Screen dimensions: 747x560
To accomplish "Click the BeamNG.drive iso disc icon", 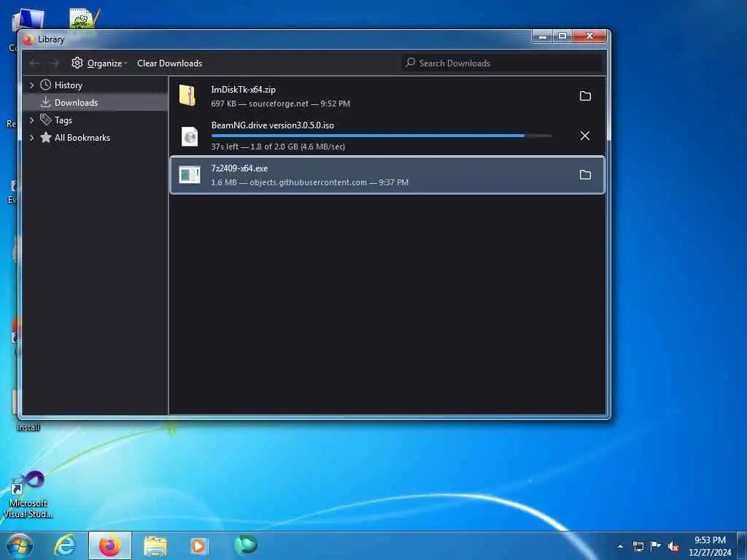I will pos(190,136).
